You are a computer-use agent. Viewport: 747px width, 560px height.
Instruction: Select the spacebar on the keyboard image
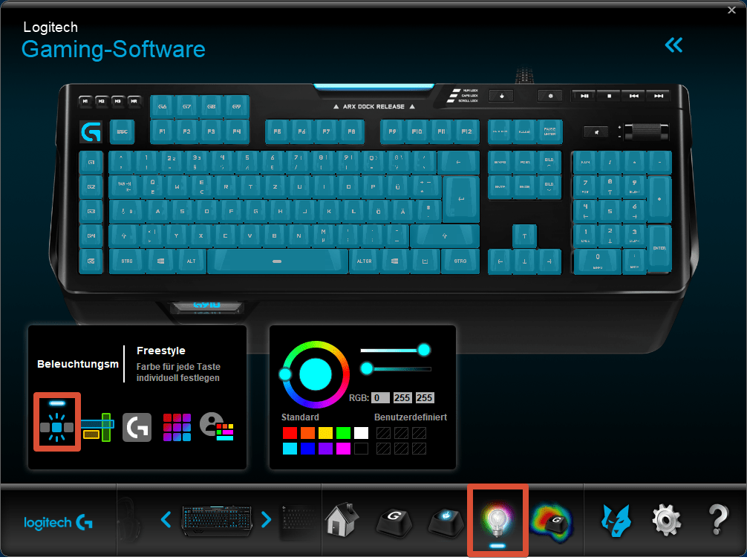click(278, 261)
